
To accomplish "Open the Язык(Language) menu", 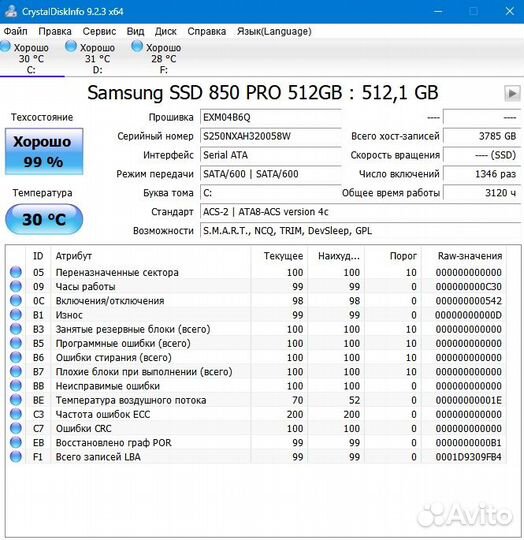I will pyautogui.click(x=274, y=31).
